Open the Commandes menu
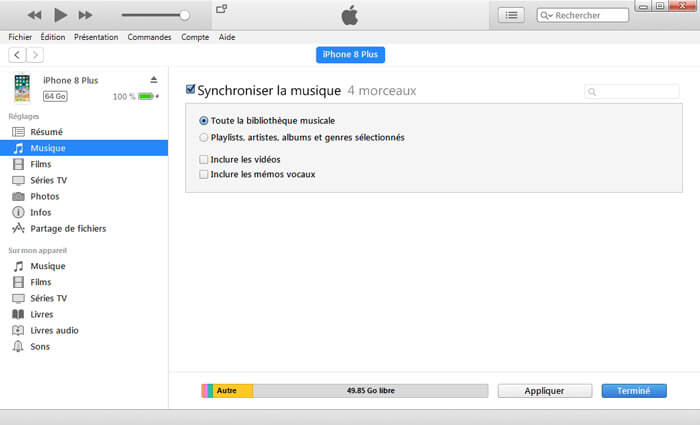Image resolution: width=700 pixels, height=425 pixels. [149, 37]
